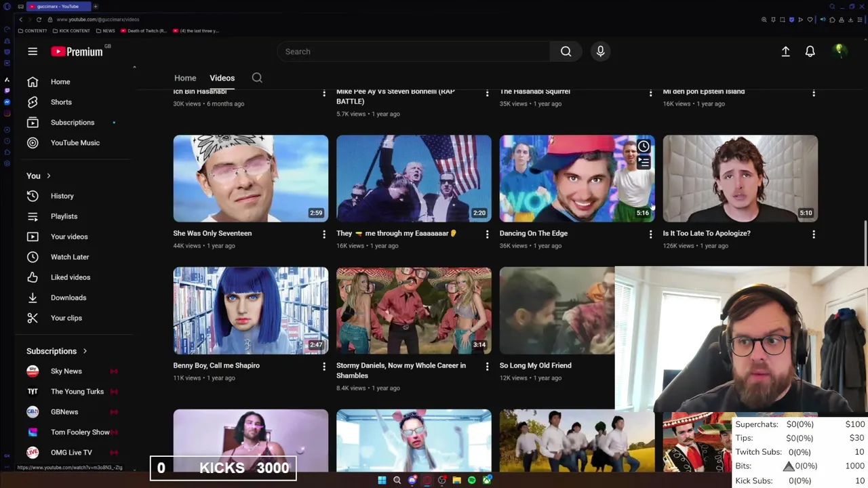
Task: Open the account avatar menu
Action: [x=839, y=51]
